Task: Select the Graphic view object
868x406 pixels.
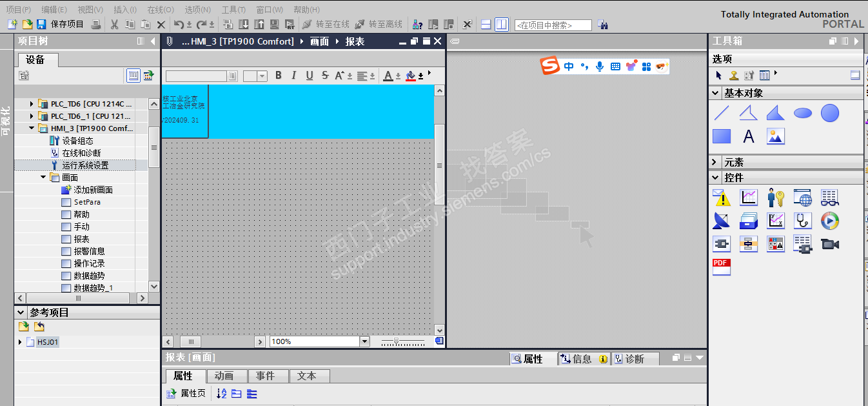Action: (776, 136)
